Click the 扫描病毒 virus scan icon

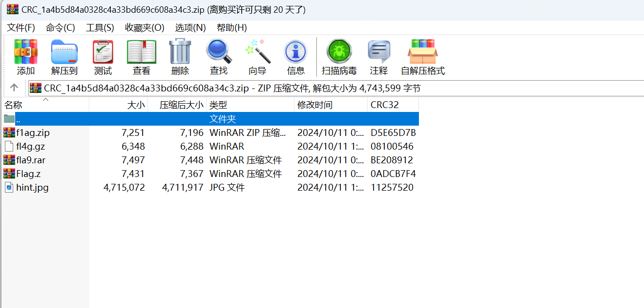(x=339, y=51)
